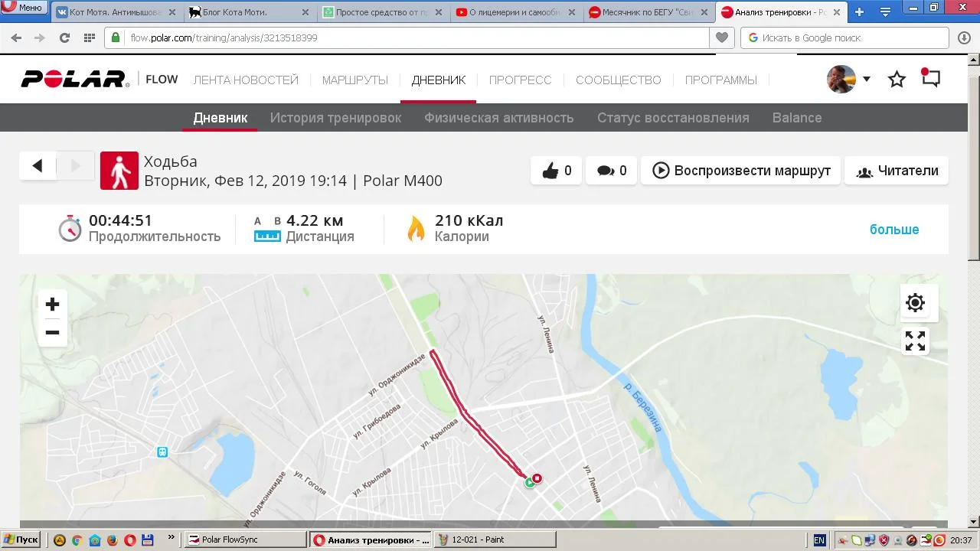Switch to Polar FlowSync taskbar window
The height and width of the screenshot is (551, 980).
click(x=246, y=540)
